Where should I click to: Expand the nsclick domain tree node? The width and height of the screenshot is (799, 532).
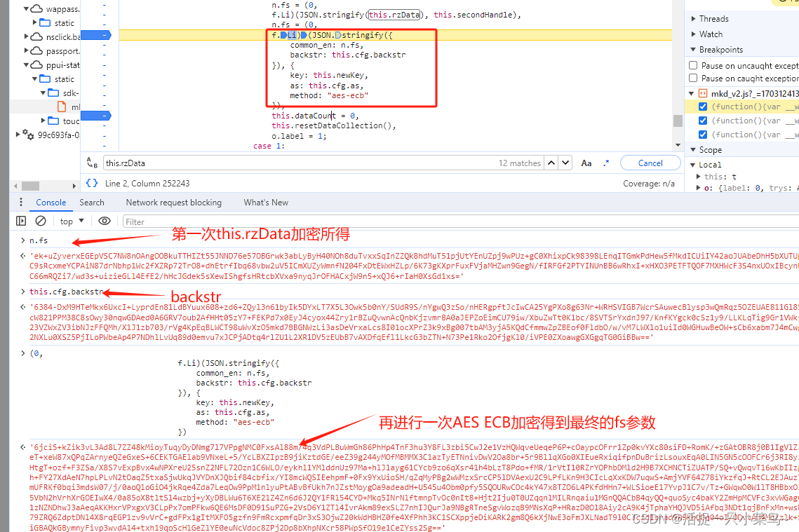[25, 36]
